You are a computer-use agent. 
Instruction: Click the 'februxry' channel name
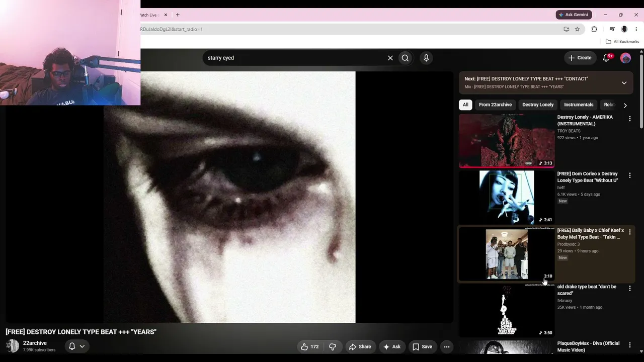point(565,301)
